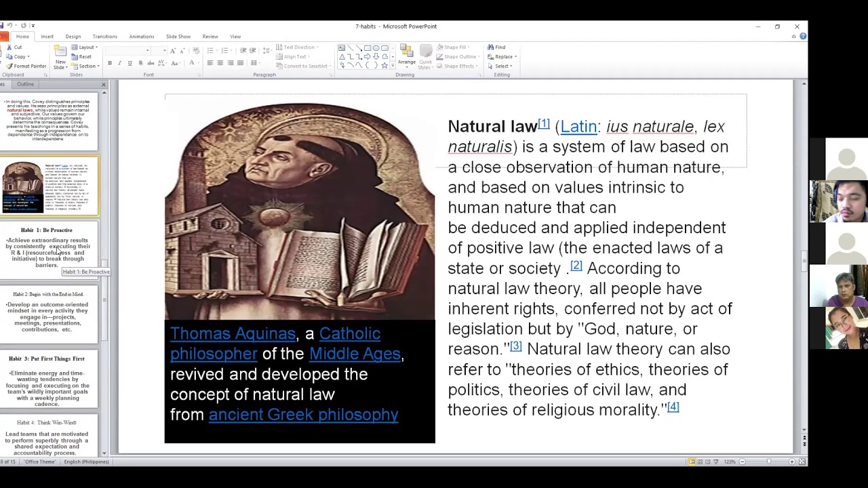Screen dimensions: 868x488
Task: Open the font size combo box
Action: point(159,51)
